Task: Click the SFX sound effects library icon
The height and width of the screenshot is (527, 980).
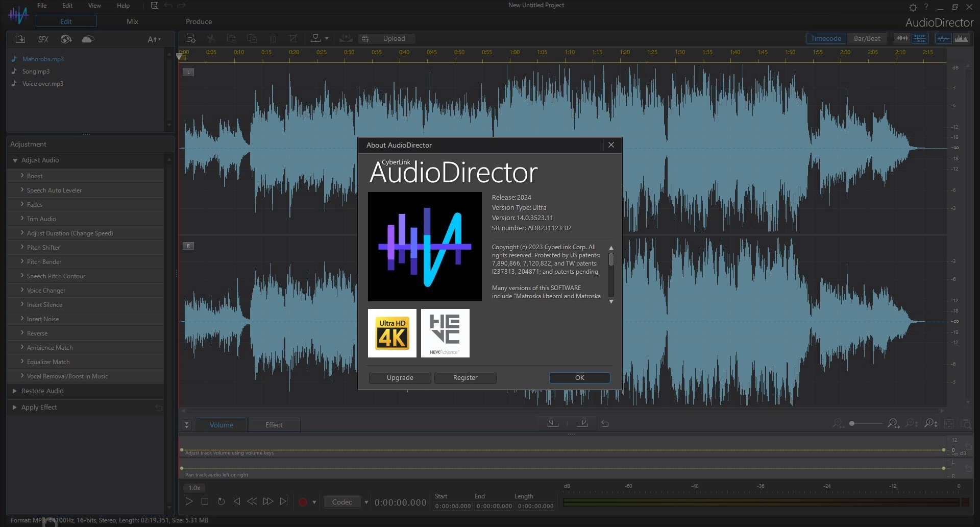Action: 43,39
